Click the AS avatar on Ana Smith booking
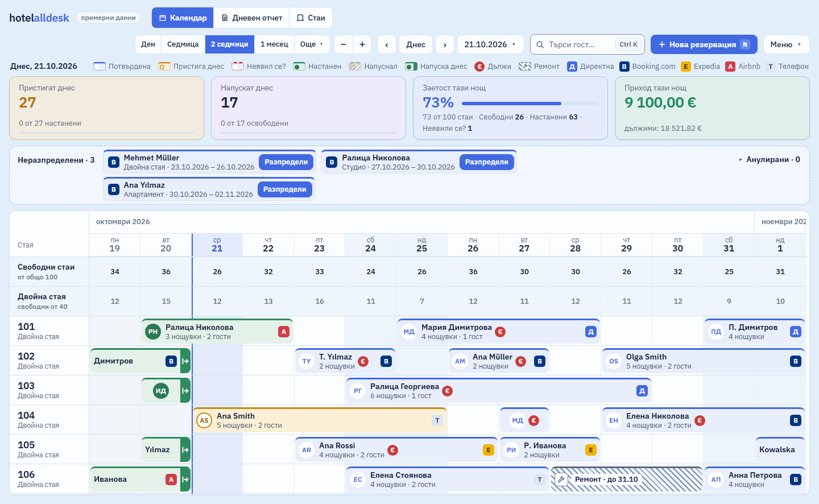The image size is (819, 504). [204, 420]
